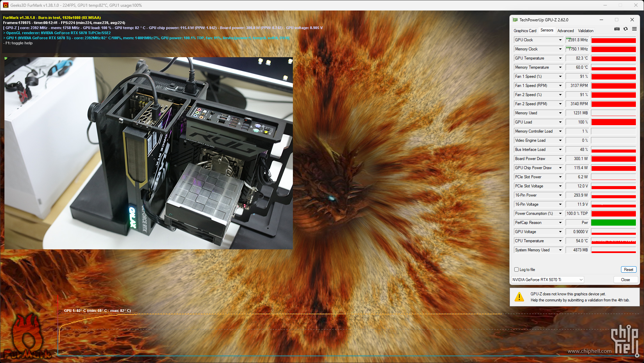This screenshot has height=363, width=644.
Task: Close the FurMark window
Action: coord(636,5)
